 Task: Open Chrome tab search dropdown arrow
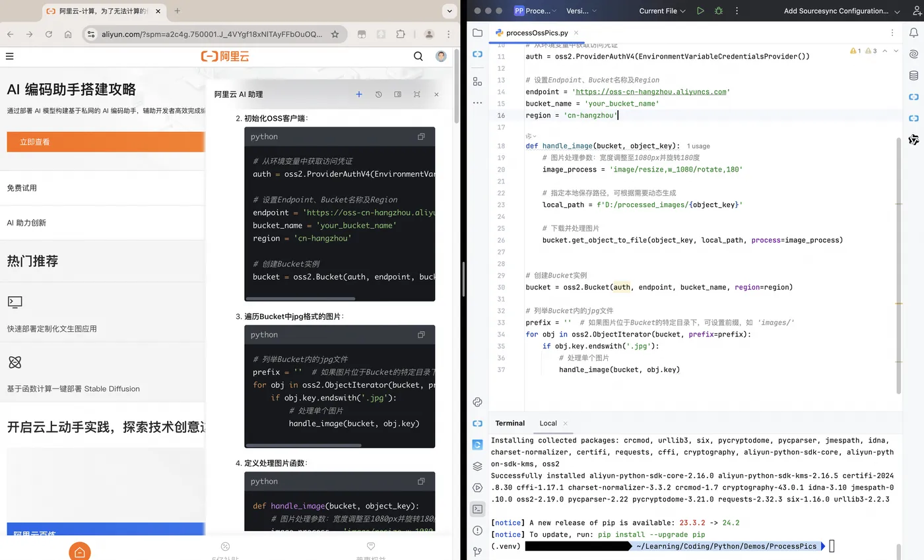449,11
